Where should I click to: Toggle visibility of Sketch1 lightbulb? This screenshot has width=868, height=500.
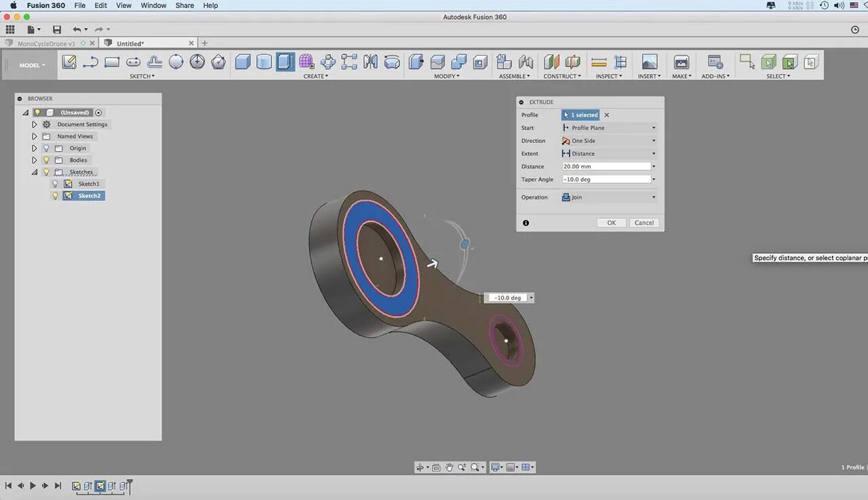click(55, 184)
